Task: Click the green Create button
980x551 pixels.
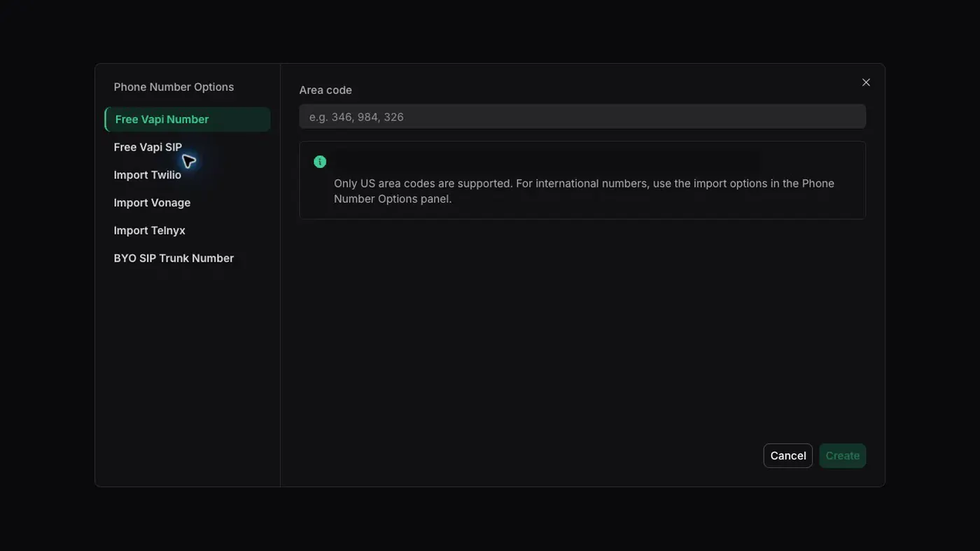Action: pos(843,456)
